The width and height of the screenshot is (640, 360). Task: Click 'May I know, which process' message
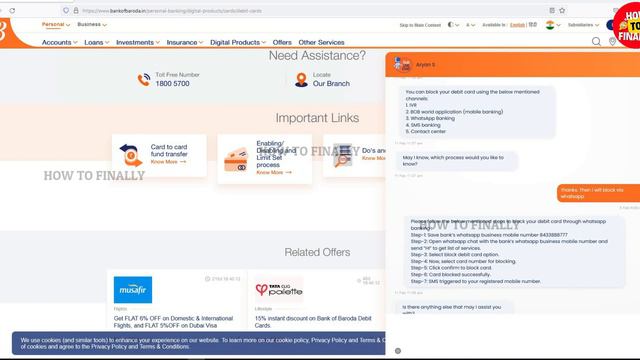pyautogui.click(x=456, y=161)
